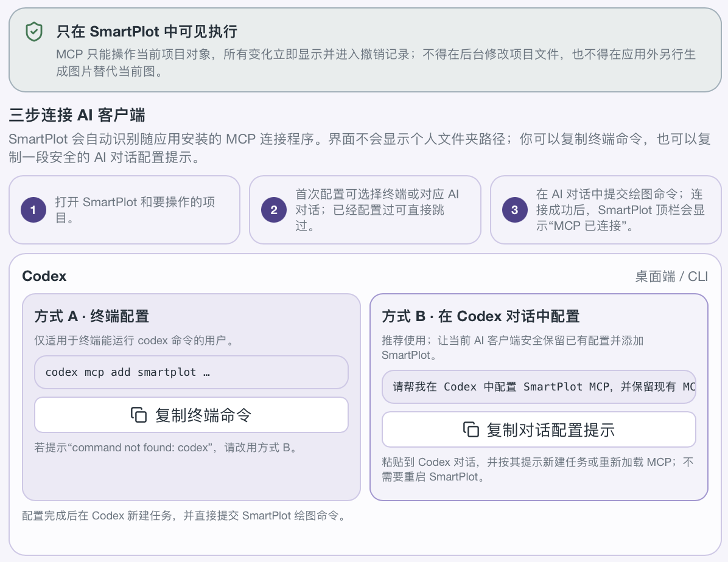Click the codex mcp add smartplot command field
This screenshot has width=728, height=562.
191,372
